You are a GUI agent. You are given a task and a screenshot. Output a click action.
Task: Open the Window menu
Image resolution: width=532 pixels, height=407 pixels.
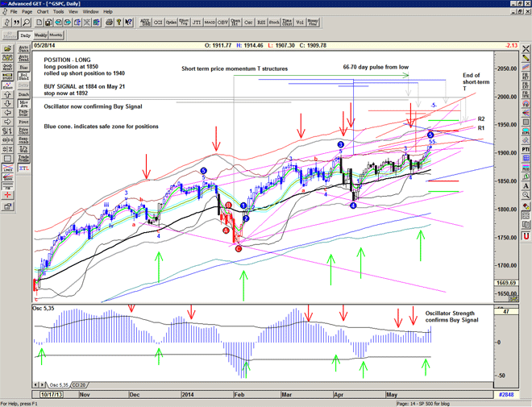tap(90, 12)
